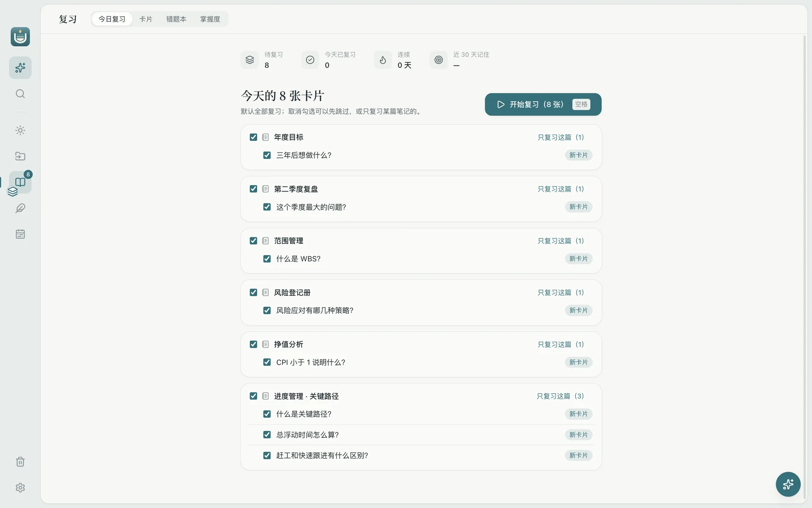Switch to the 掌握度 tab
The width and height of the screenshot is (812, 508).
click(x=210, y=19)
